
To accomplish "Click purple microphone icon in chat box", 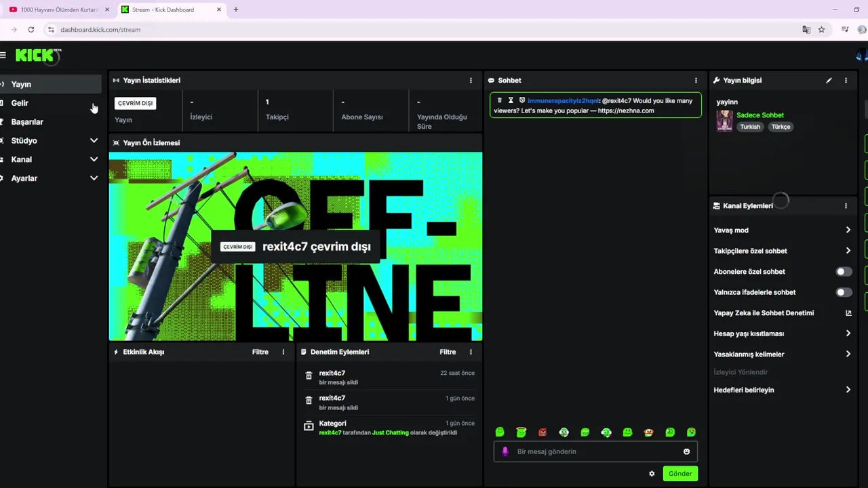I will pos(505,451).
